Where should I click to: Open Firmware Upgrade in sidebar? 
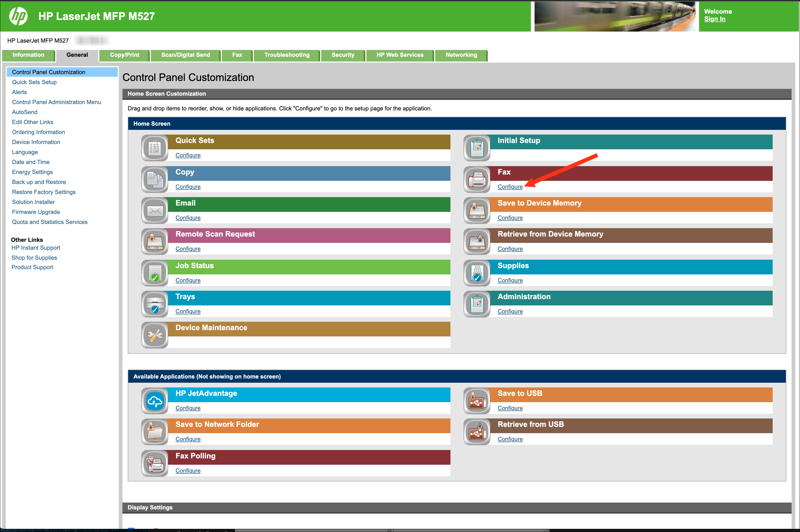click(x=36, y=212)
